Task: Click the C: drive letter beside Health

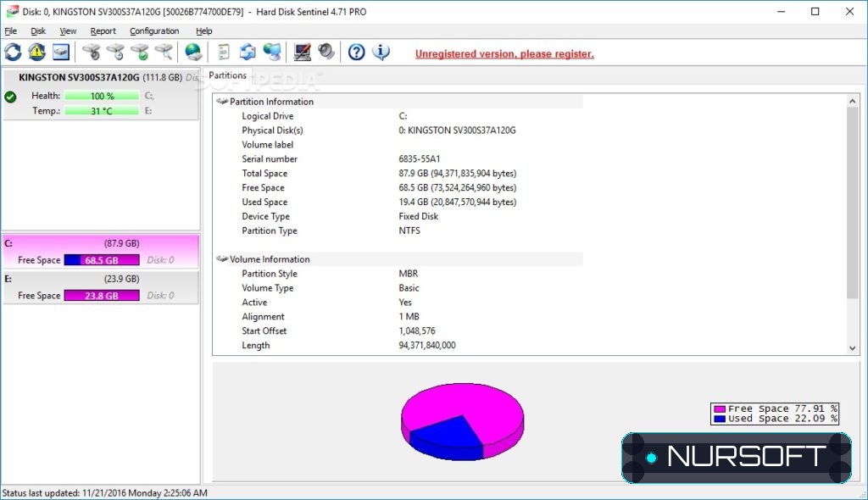Action: 149,96
